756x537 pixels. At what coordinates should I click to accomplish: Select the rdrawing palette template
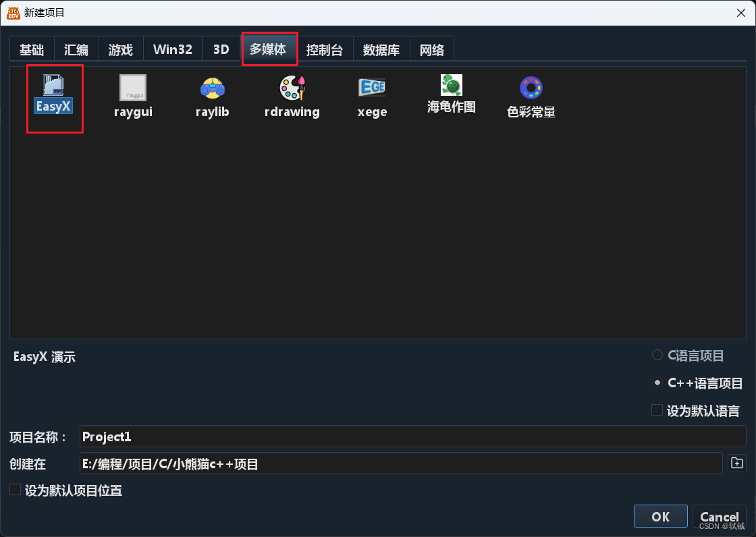(x=292, y=88)
